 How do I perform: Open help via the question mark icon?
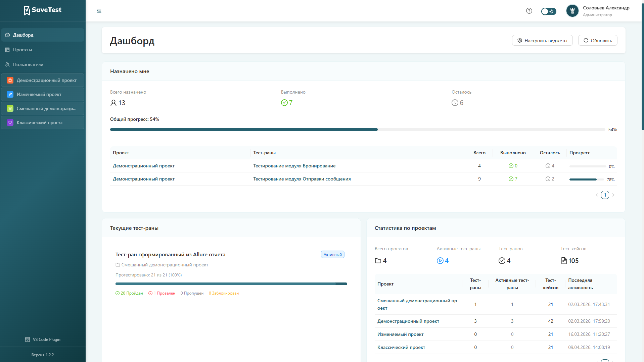coord(529,11)
